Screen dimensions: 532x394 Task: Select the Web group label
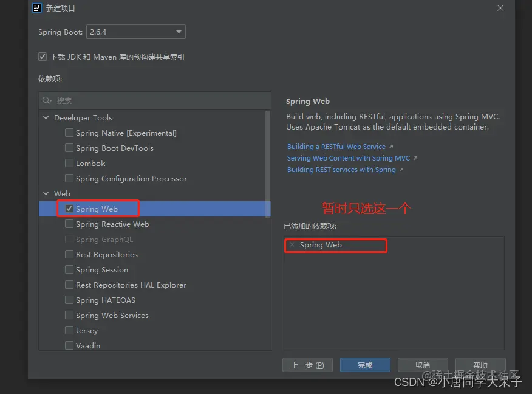point(62,193)
